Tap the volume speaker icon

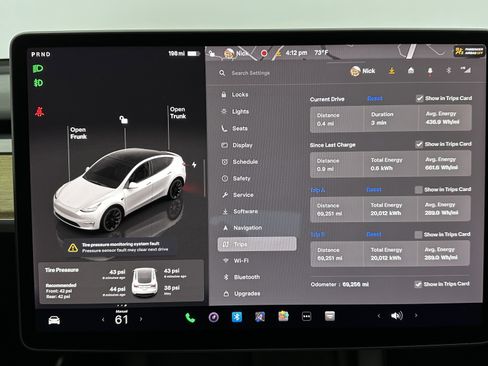click(x=397, y=315)
